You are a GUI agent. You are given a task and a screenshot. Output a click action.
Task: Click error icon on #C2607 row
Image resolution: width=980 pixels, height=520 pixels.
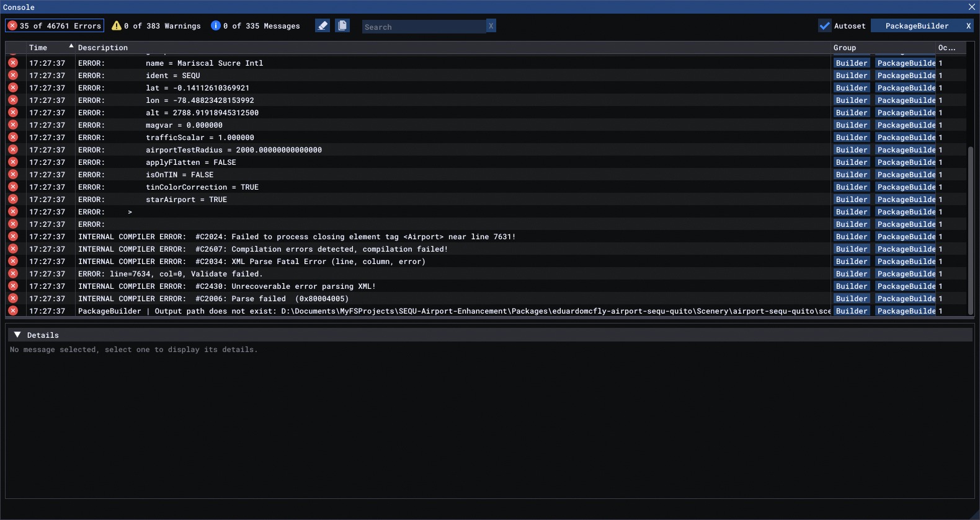(13, 249)
